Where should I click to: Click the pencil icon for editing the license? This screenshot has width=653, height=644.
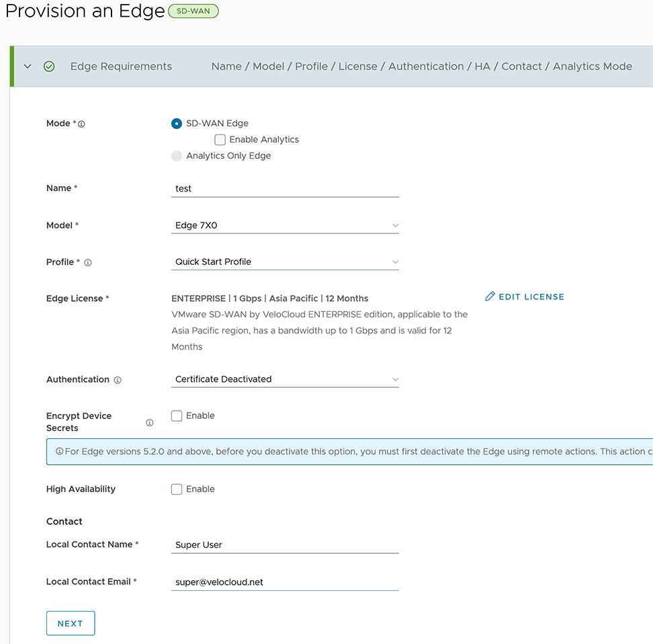[x=488, y=295]
